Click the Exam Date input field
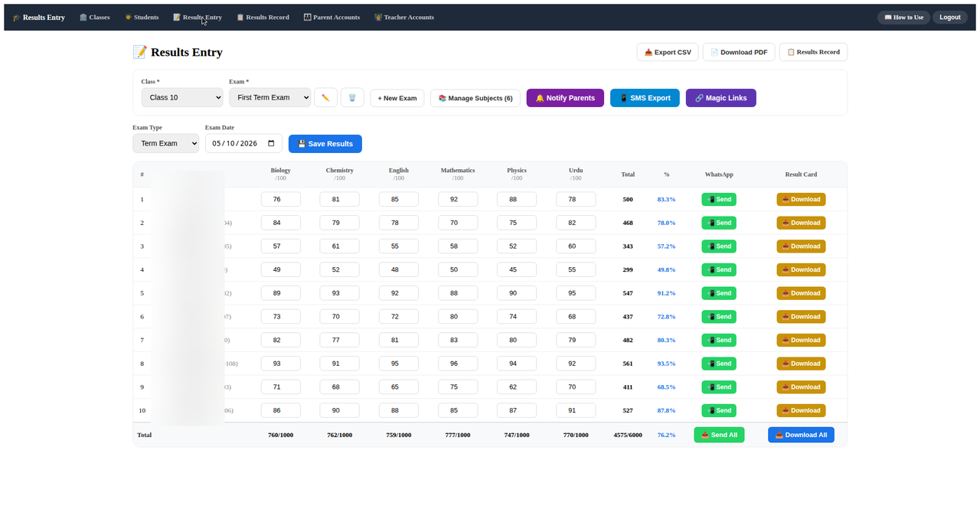980x509 pixels. tap(243, 143)
